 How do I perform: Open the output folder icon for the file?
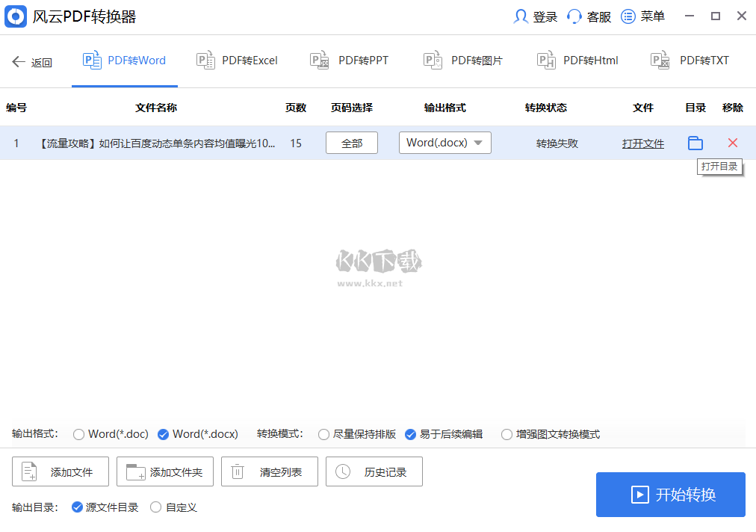pyautogui.click(x=695, y=143)
